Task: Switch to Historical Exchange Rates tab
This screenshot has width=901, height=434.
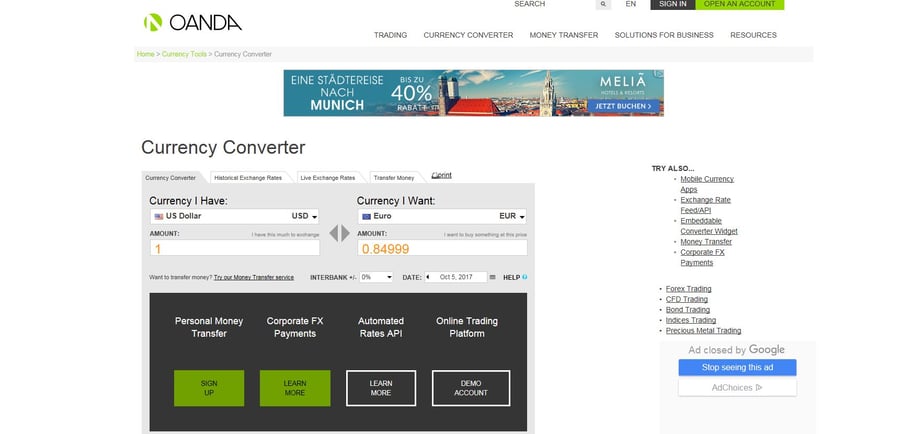Action: point(247,178)
